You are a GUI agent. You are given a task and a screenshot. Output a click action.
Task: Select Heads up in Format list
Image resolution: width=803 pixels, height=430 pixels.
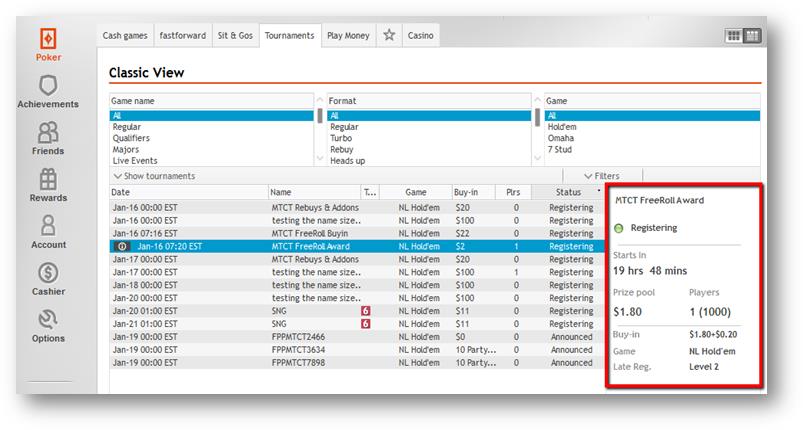coord(429,161)
